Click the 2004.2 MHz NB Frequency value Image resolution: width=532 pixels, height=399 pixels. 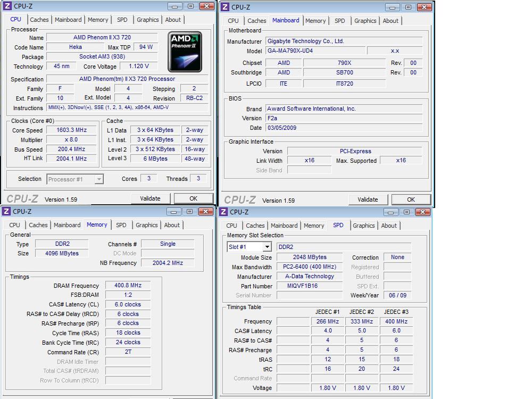(168, 263)
